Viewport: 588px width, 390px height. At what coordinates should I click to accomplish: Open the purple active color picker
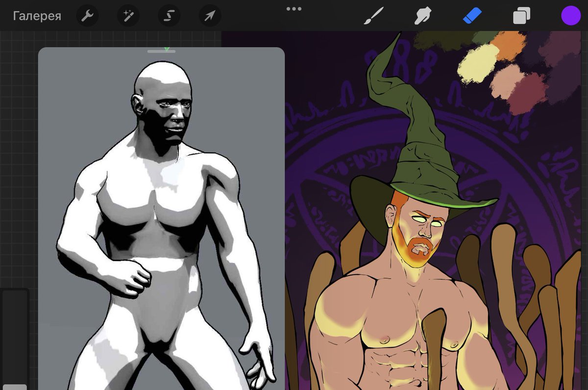click(571, 16)
